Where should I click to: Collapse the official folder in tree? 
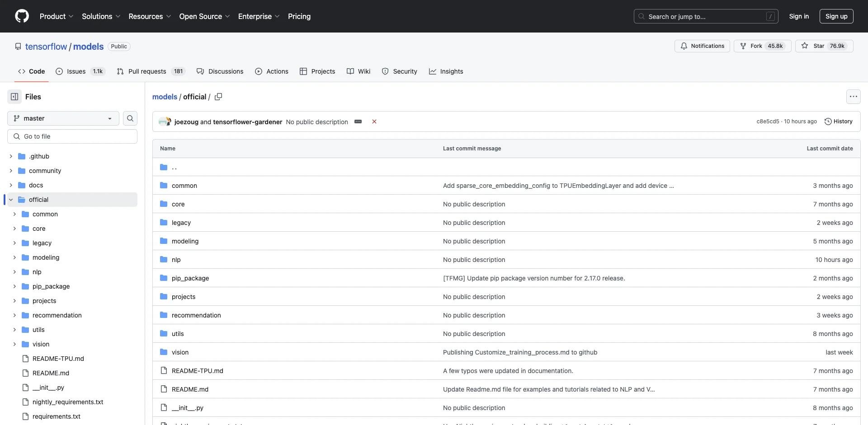click(11, 200)
